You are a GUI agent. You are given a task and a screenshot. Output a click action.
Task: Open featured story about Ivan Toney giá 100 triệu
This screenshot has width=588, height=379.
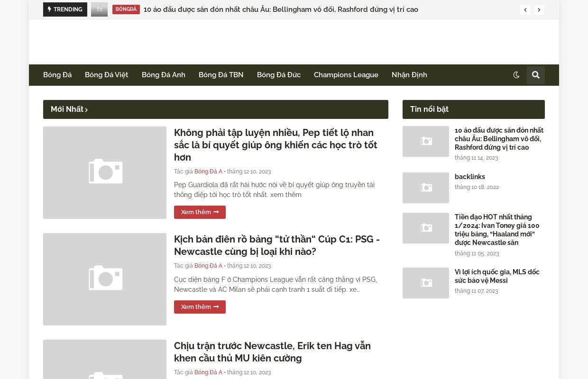click(497, 230)
